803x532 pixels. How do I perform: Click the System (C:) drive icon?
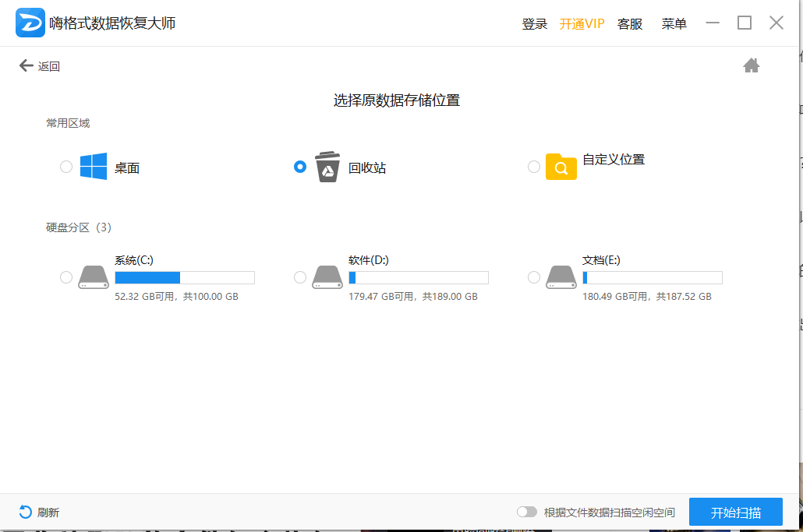pyautogui.click(x=94, y=277)
